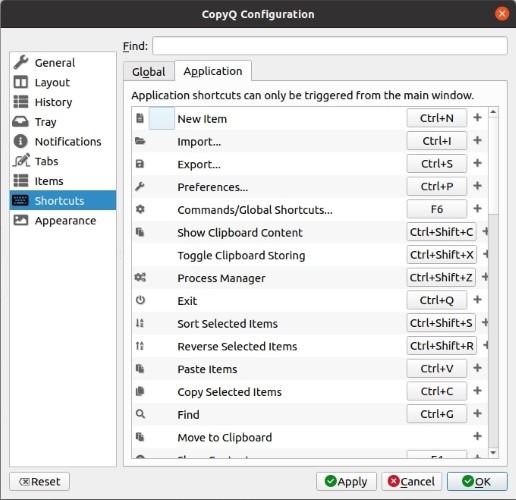The height and width of the screenshot is (500, 516).
Task: Click the Export save icon
Action: (x=140, y=164)
